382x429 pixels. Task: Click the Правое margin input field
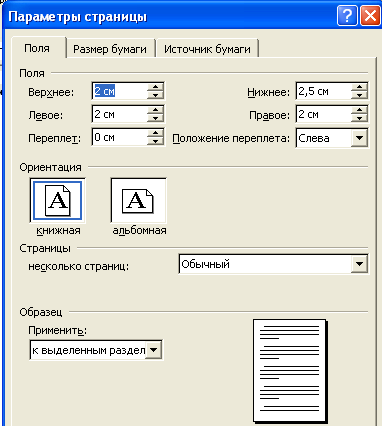pos(323,114)
